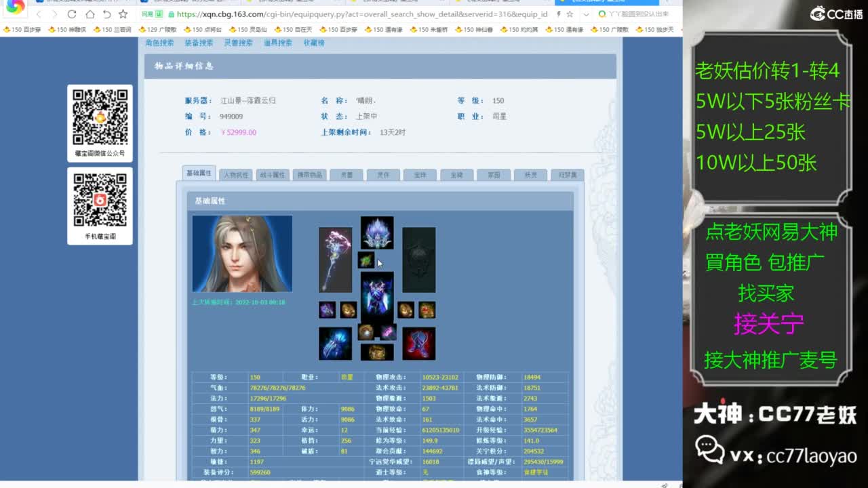Click the lightning speed-mode icon in address bar
868x488 pixels.
click(x=558, y=14)
